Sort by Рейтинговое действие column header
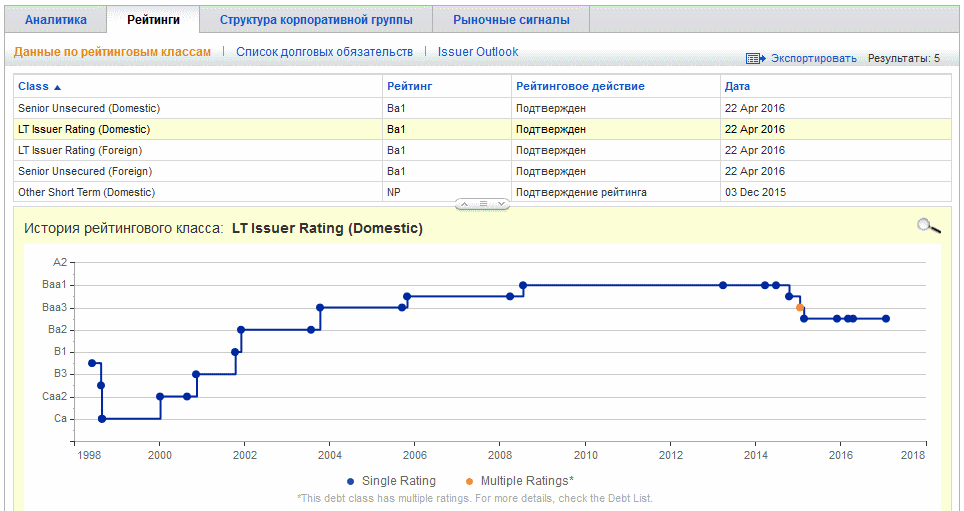 point(580,87)
